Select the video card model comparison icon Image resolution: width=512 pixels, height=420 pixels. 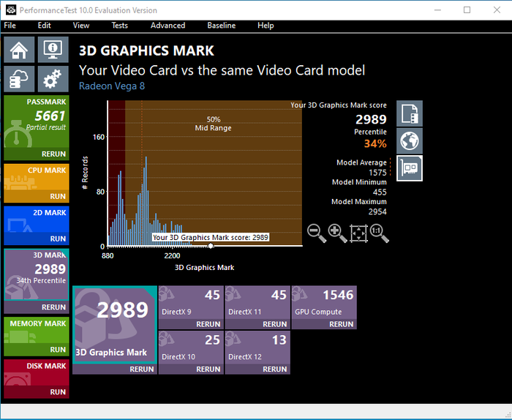[410, 168]
